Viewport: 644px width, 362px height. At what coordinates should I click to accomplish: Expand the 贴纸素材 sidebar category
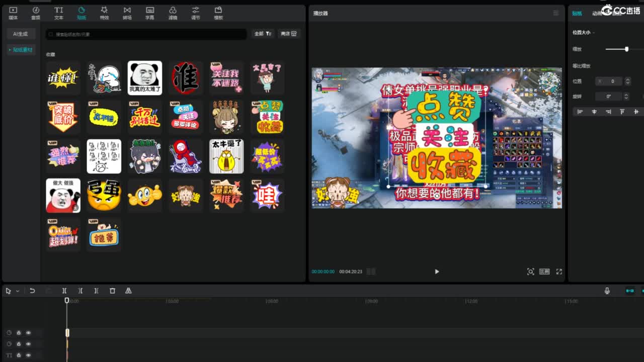coord(21,50)
